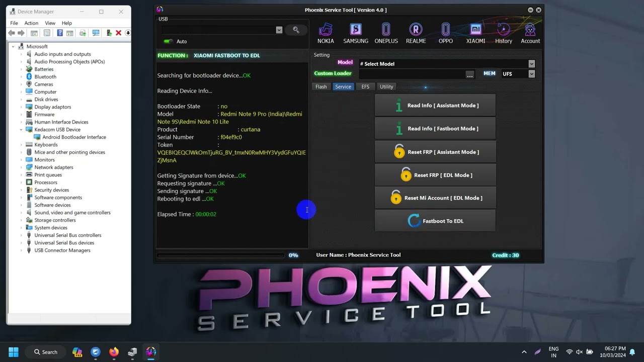Click the Device Manager help icon

(x=60, y=33)
